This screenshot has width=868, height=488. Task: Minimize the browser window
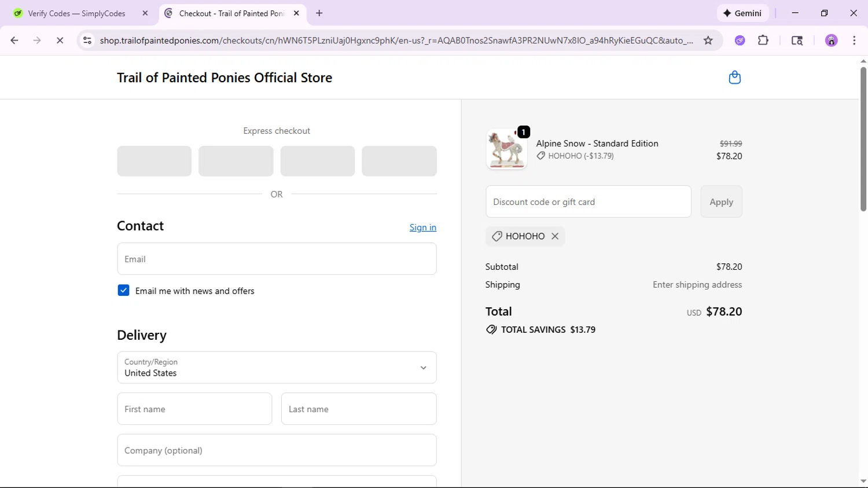tap(795, 13)
